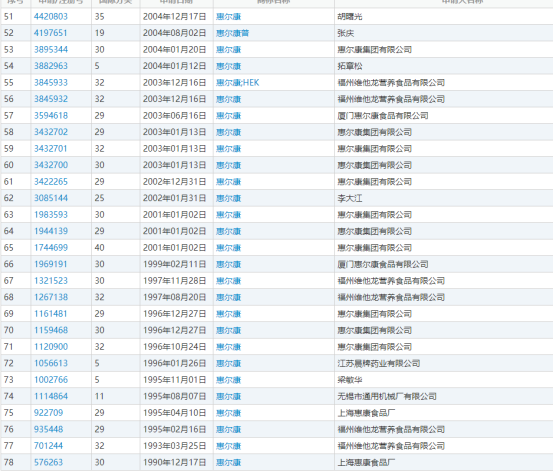Viewport: 554px width, 474px height.
Task: Click trademark name link in row 72
Action: tap(228, 363)
